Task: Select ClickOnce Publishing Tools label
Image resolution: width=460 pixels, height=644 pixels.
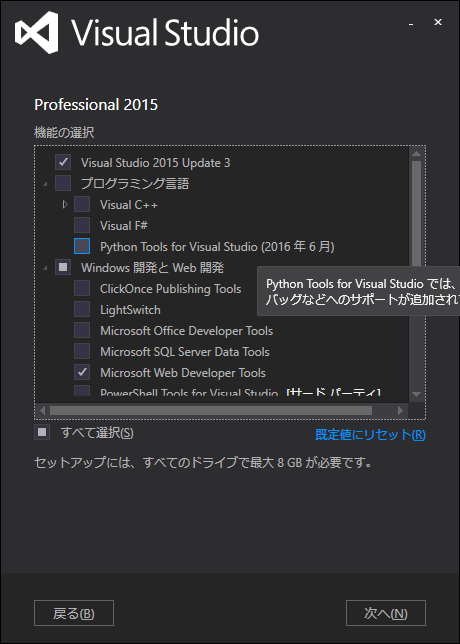Action: (x=170, y=289)
